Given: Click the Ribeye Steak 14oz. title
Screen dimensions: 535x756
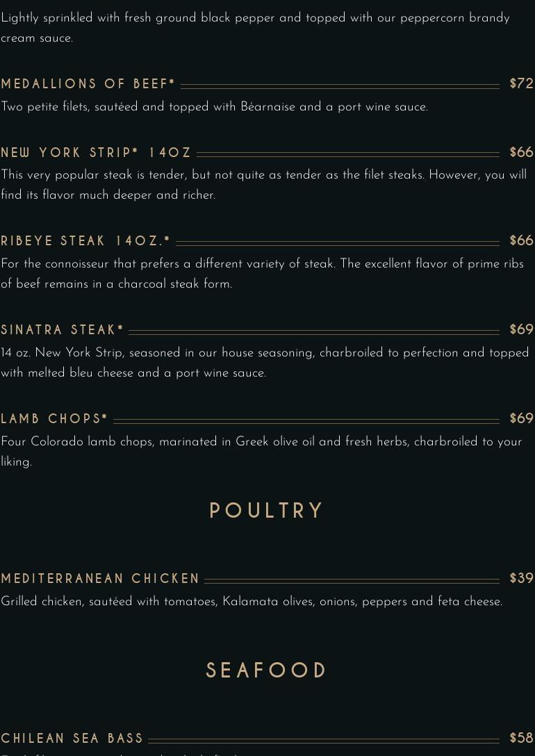Looking at the screenshot, I should click(85, 241).
